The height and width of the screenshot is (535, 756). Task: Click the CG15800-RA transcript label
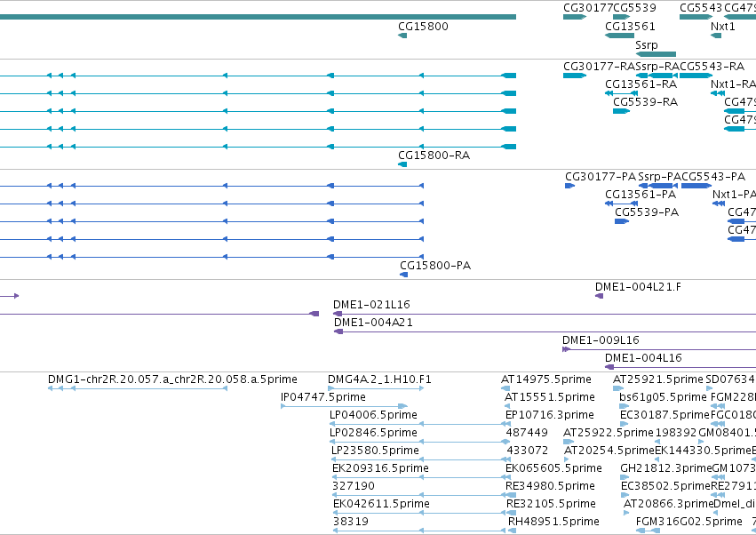point(434,156)
